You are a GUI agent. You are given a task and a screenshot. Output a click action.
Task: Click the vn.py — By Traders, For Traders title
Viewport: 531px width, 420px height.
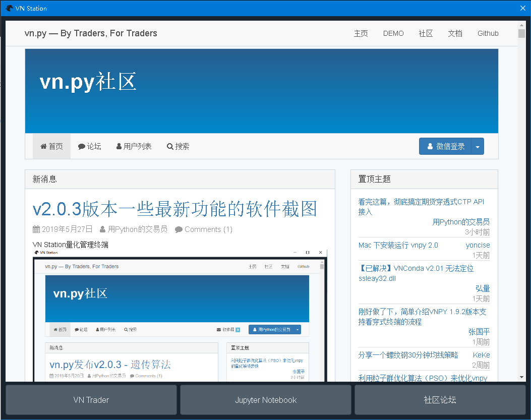coord(91,33)
